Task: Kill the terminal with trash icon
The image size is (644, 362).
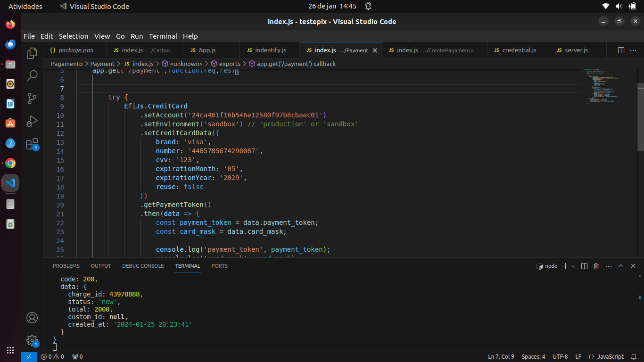Action: [x=596, y=266]
